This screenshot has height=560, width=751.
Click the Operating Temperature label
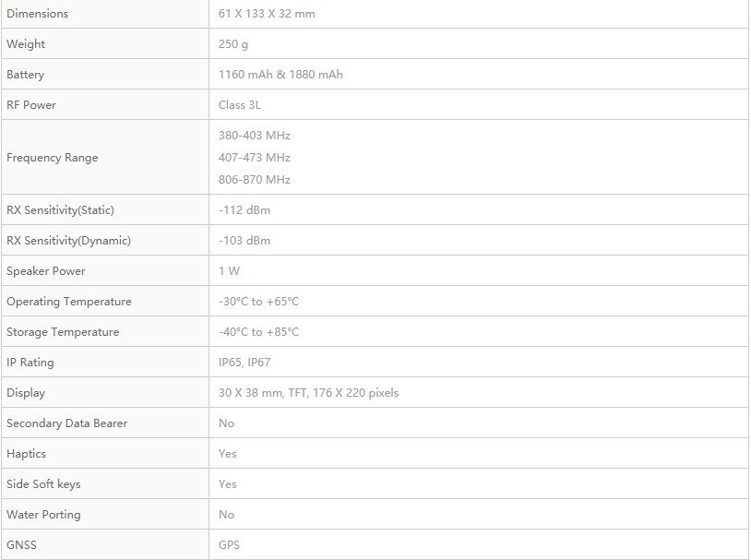coord(69,302)
